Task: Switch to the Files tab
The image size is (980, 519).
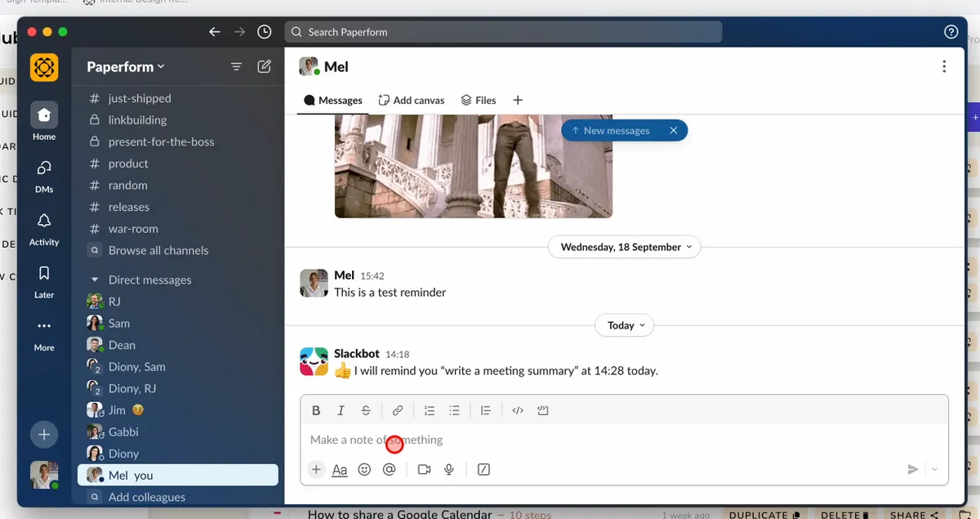Action: 479,100
